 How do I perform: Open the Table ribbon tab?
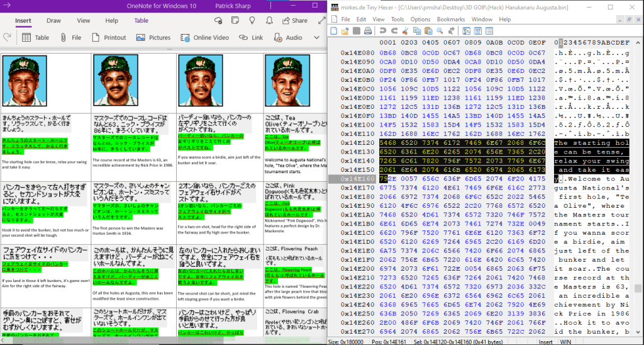click(x=142, y=20)
